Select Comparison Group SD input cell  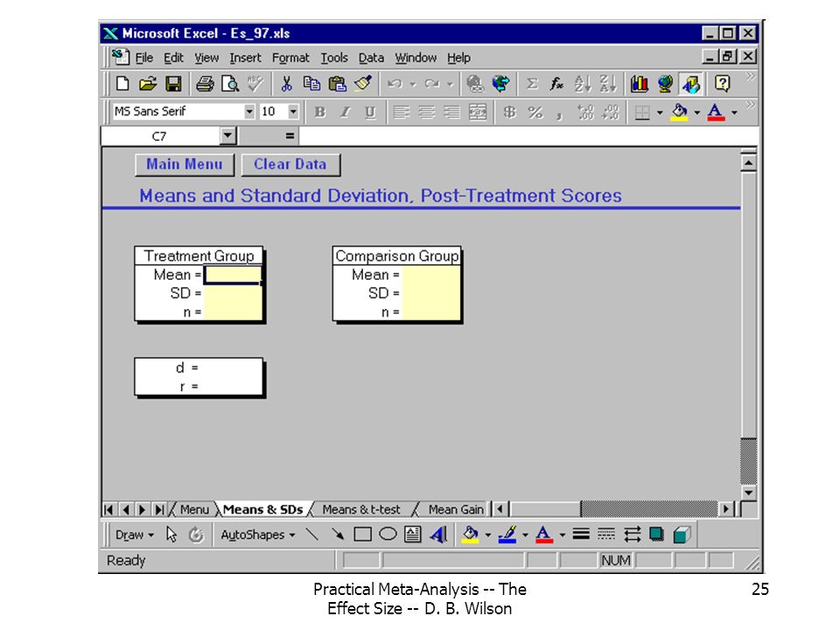430,294
